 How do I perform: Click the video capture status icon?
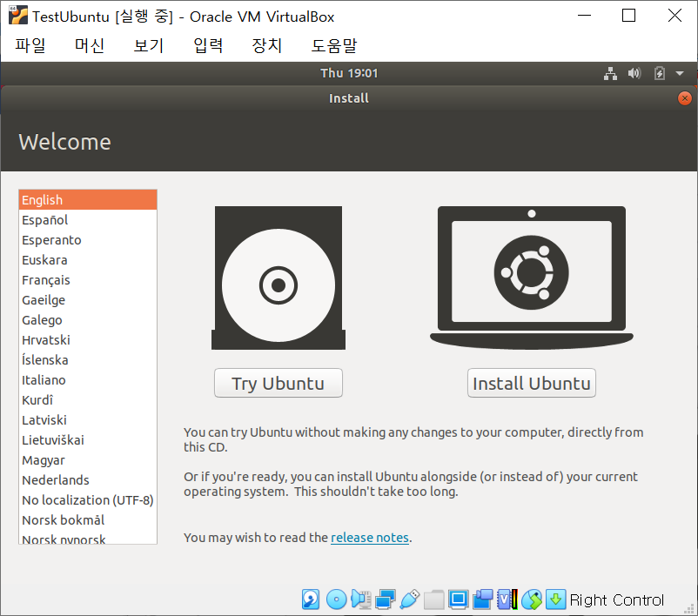pyautogui.click(x=482, y=599)
